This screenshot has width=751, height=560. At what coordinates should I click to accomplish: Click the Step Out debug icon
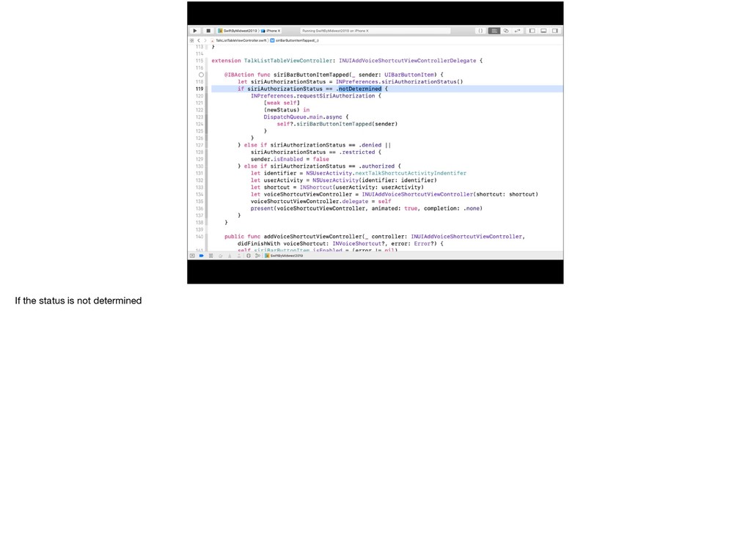[x=239, y=256]
